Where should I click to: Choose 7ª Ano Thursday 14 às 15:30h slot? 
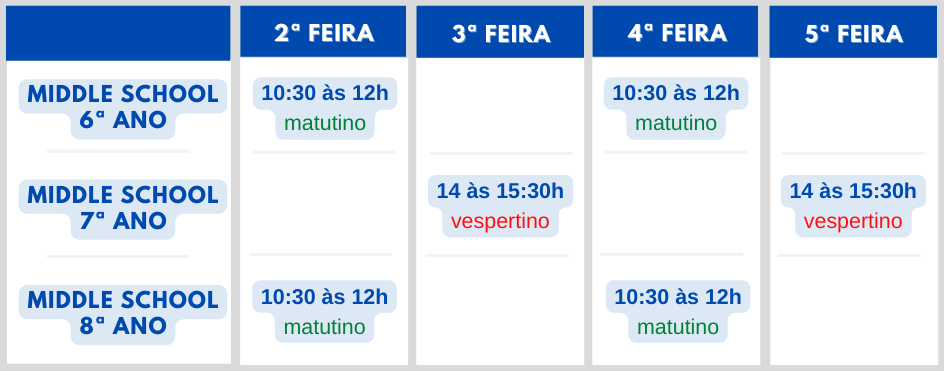(x=853, y=192)
